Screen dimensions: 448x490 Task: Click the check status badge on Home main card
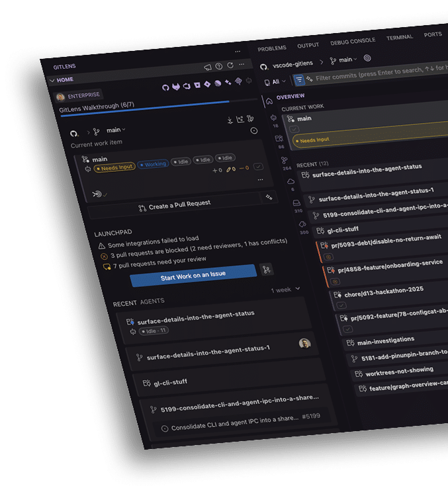[258, 167]
